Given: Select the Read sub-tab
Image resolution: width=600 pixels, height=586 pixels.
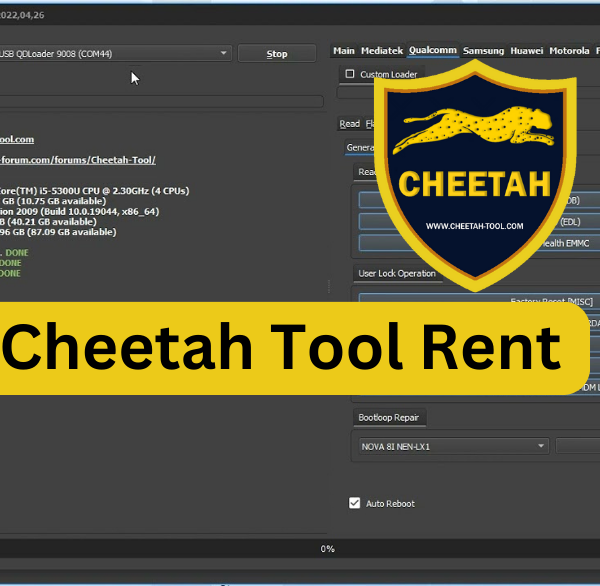Looking at the screenshot, I should [x=349, y=124].
